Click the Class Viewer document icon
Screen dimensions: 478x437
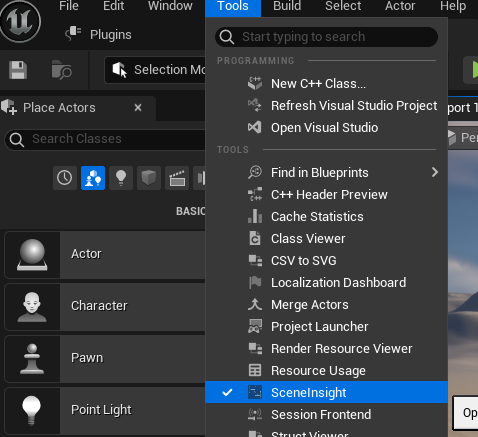(x=255, y=238)
